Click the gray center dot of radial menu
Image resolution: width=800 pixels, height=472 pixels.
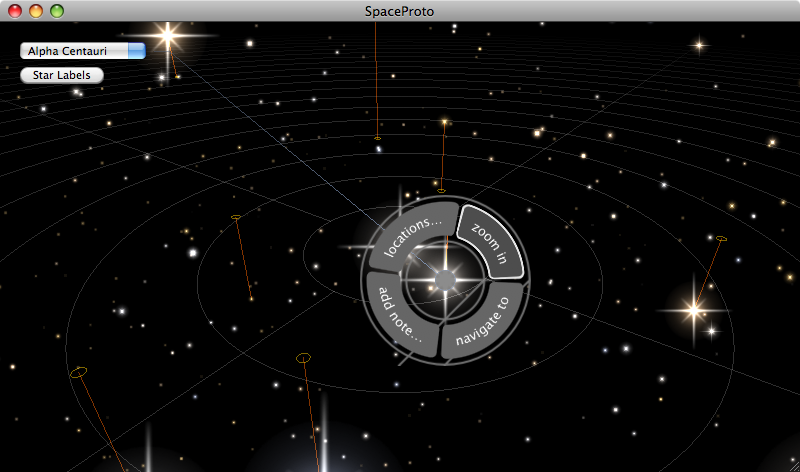point(445,280)
